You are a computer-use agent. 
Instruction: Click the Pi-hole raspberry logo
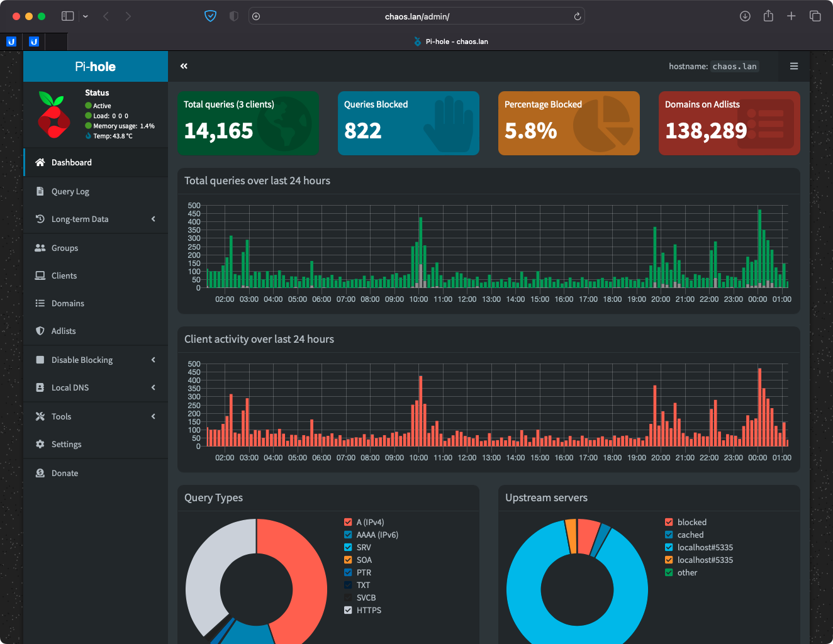point(53,115)
